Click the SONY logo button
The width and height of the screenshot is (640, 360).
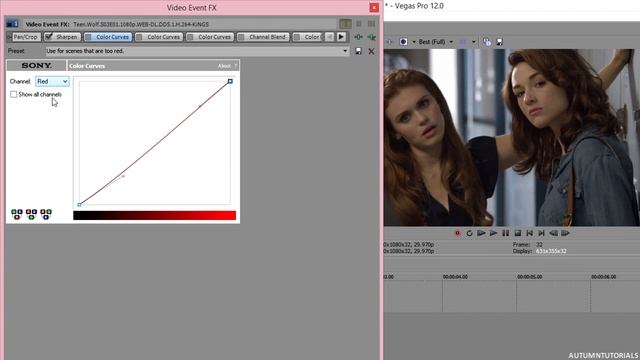click(36, 65)
